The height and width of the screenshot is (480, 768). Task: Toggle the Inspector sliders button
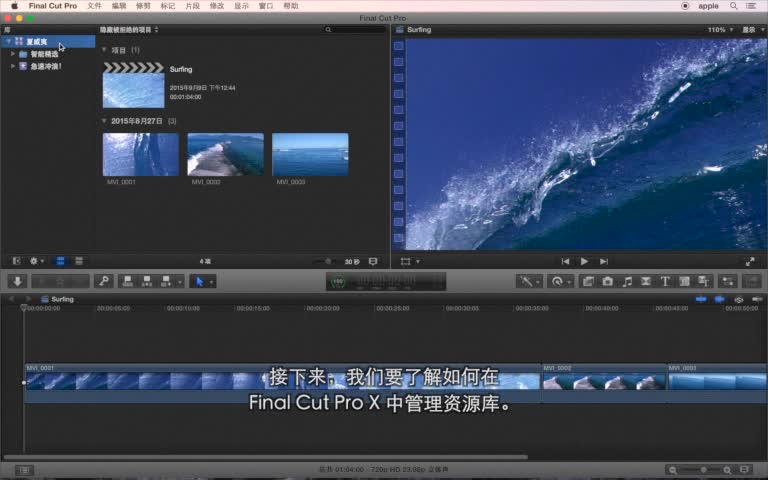727,281
